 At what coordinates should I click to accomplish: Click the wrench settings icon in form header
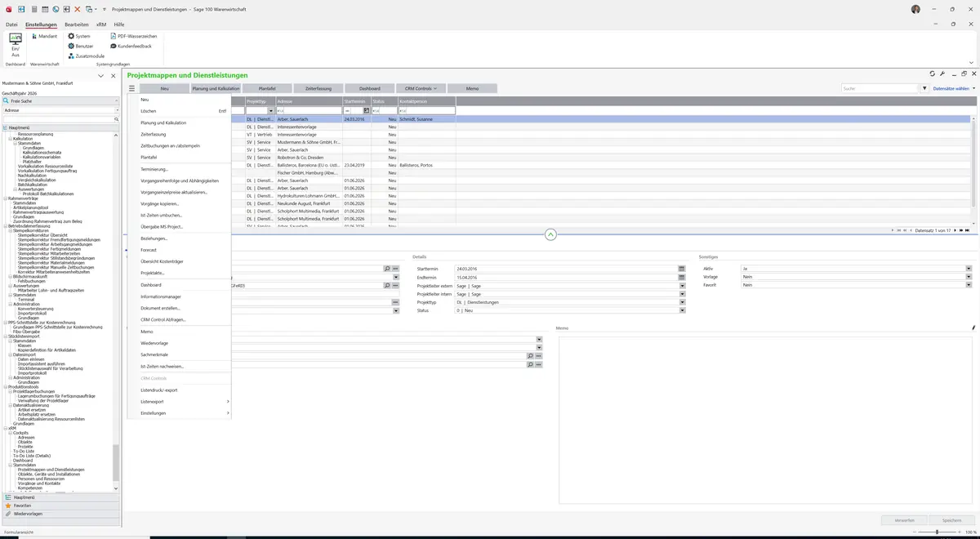[942, 74]
